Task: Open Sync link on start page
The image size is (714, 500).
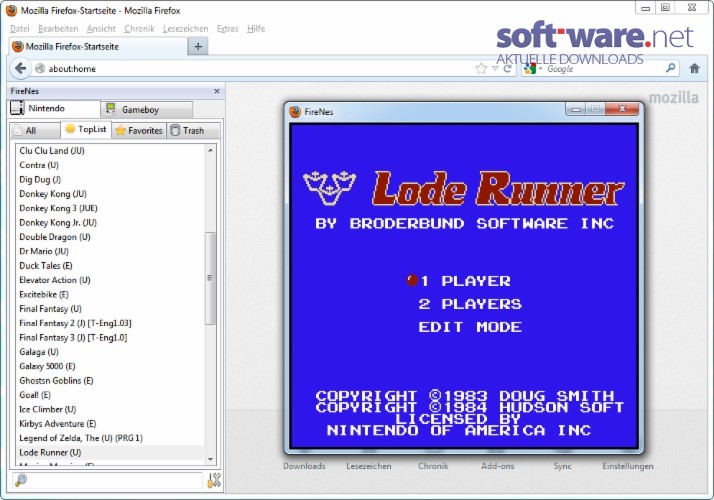Action: tap(562, 466)
